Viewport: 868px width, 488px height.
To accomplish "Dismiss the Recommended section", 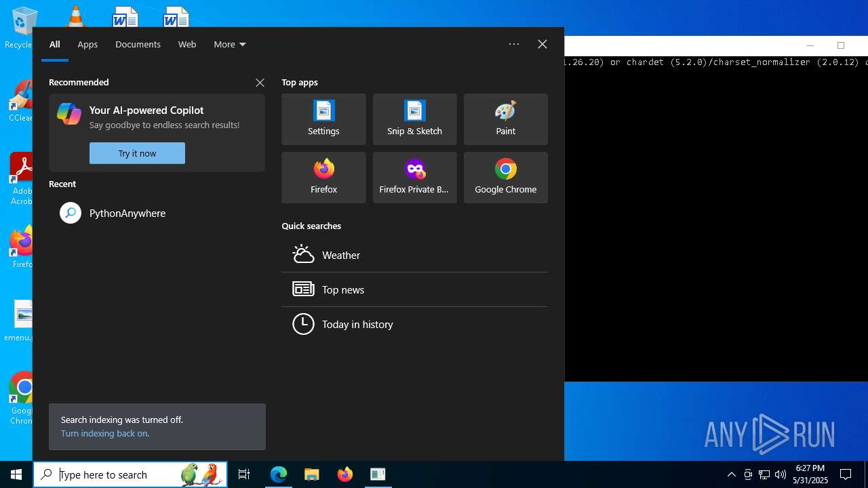I will (x=260, y=83).
